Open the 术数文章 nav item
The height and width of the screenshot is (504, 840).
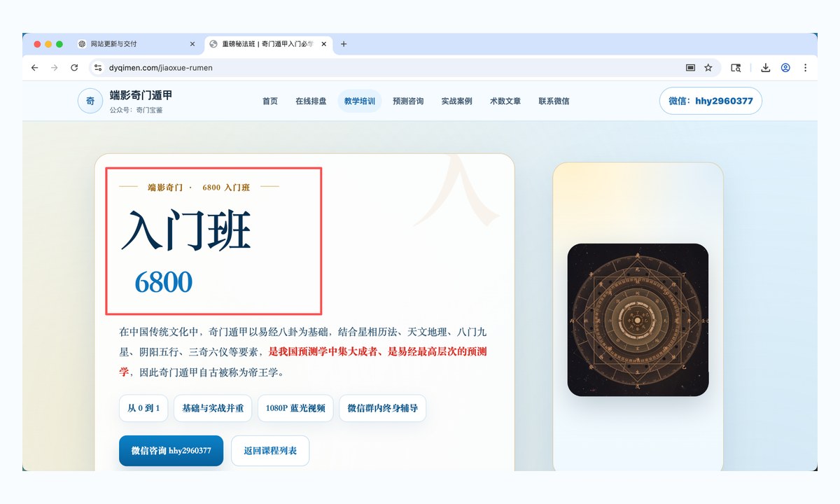coord(505,101)
